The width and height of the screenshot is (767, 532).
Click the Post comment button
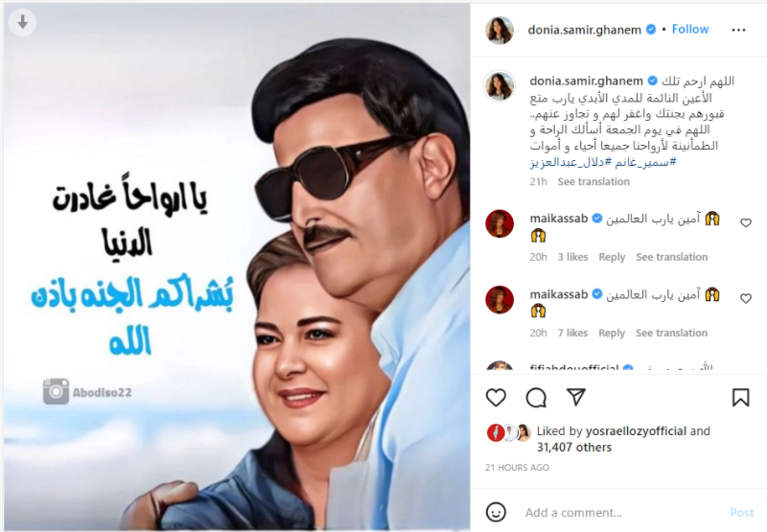(x=741, y=513)
